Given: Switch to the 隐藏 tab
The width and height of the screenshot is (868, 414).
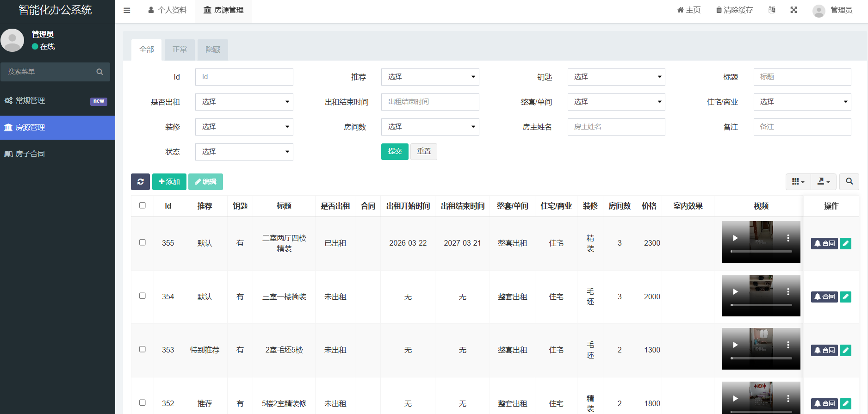Looking at the screenshot, I should [x=213, y=49].
